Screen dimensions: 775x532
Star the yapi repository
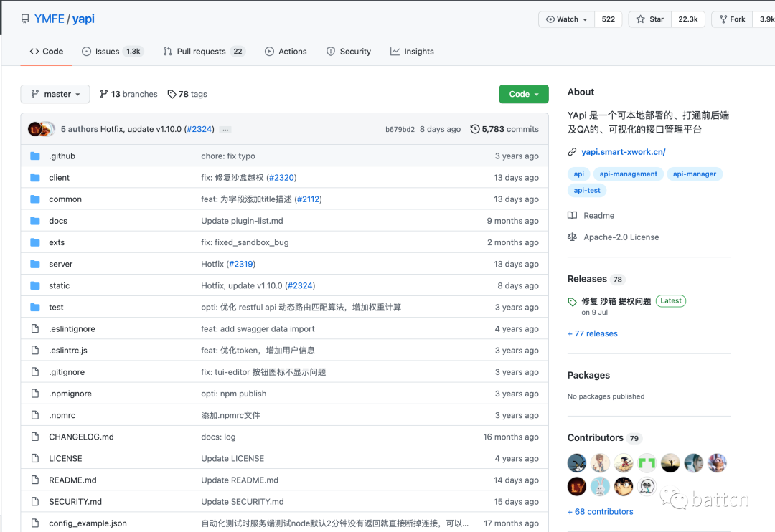coord(650,19)
